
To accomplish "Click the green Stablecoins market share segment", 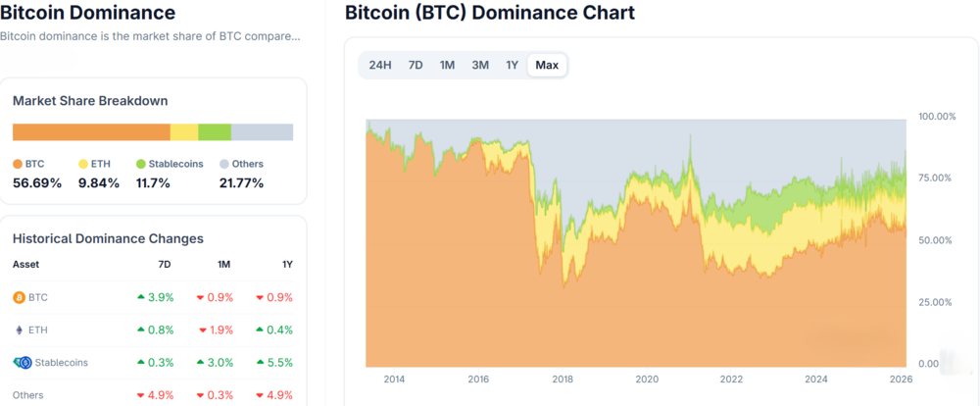I will 215,132.
